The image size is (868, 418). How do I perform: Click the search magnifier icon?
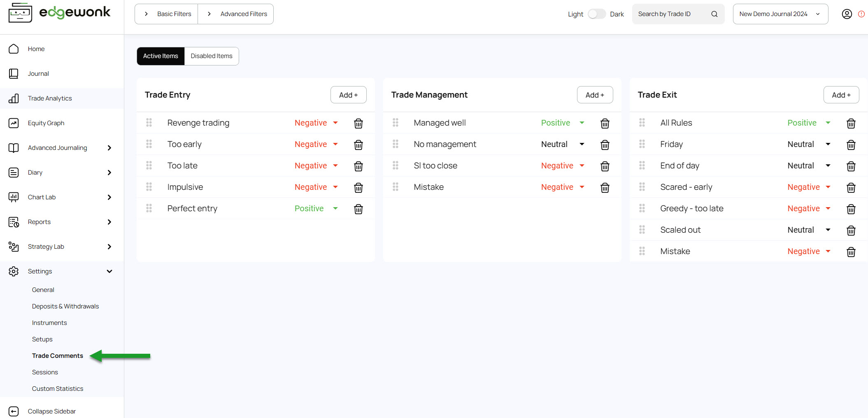(714, 14)
